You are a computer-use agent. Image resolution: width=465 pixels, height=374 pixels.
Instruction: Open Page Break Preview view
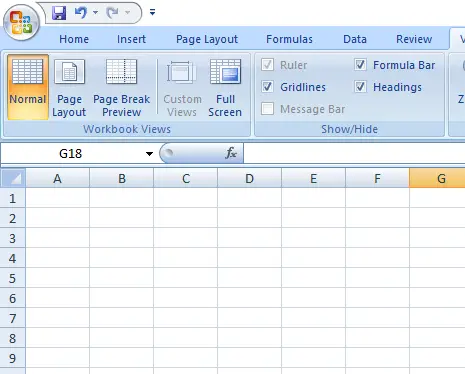click(x=121, y=87)
